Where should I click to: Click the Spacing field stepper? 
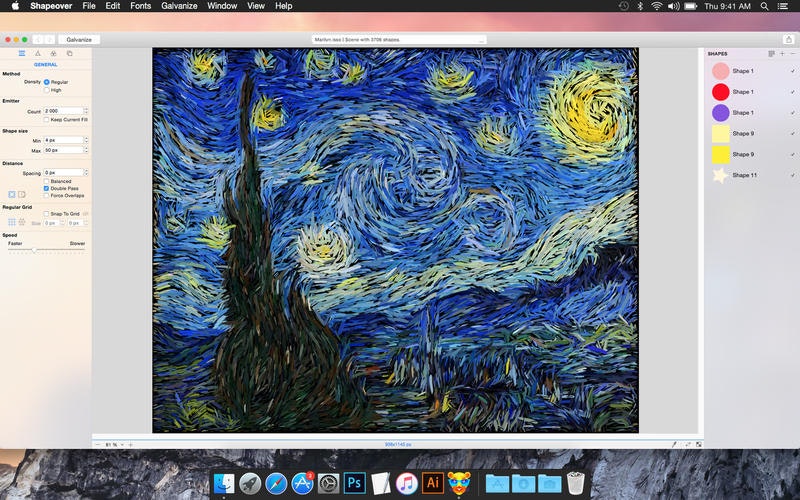coord(86,172)
